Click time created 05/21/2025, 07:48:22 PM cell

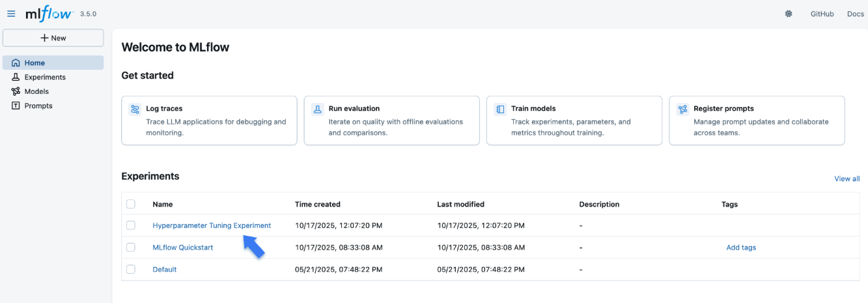(339, 269)
